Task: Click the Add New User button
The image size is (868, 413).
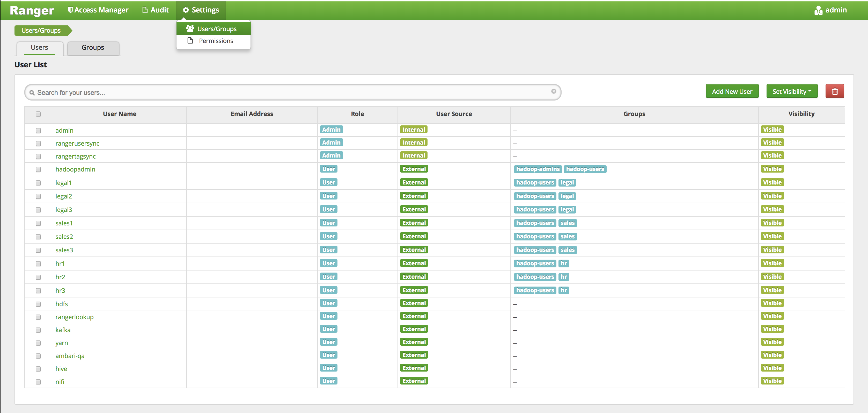Action: [x=732, y=91]
